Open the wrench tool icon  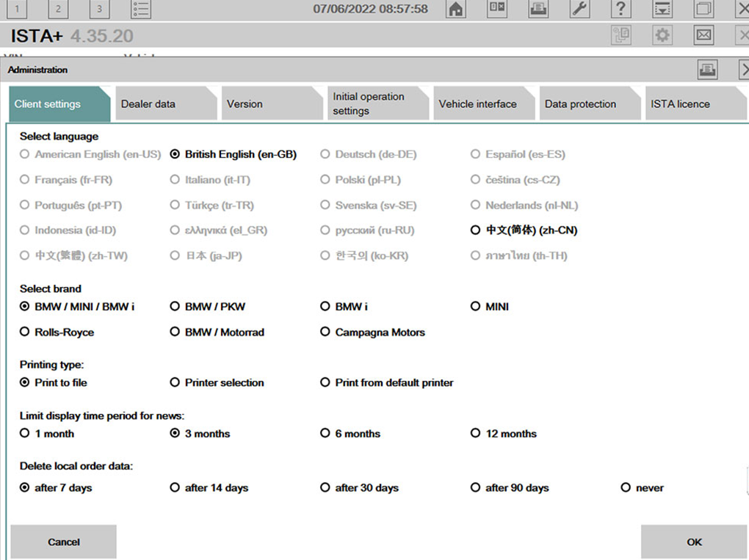579,9
